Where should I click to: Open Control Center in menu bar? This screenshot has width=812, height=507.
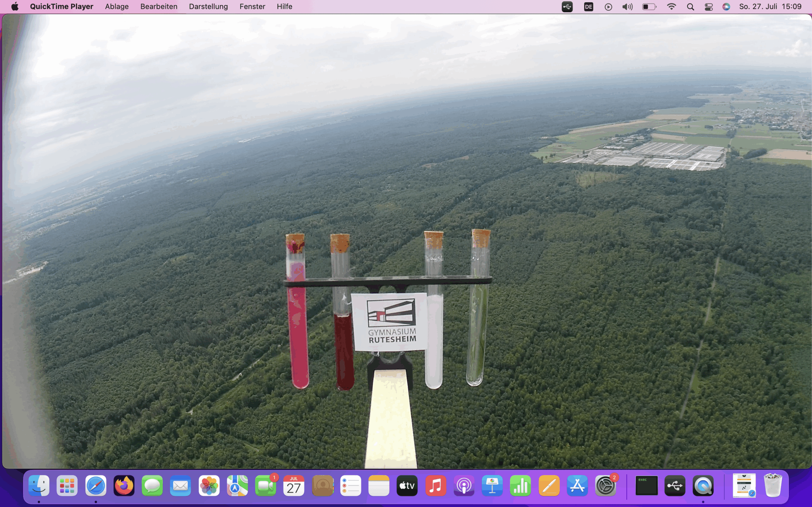(708, 7)
